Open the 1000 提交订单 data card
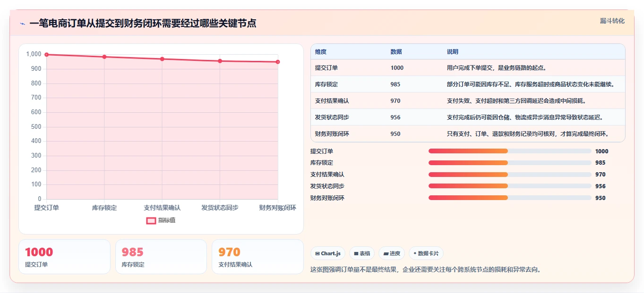 tap(64, 257)
